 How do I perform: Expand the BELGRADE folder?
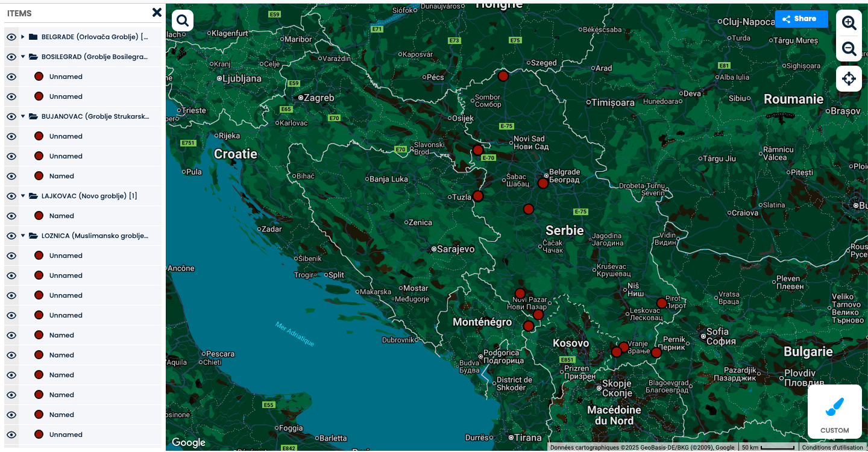(x=23, y=37)
